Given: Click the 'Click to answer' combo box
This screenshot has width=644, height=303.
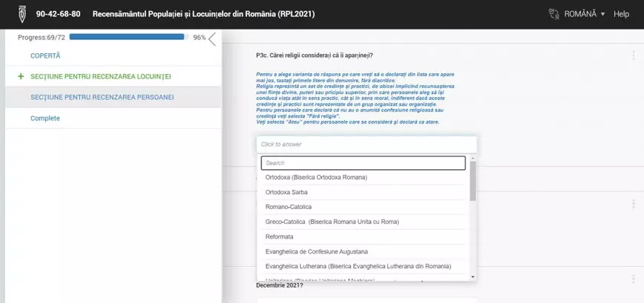Looking at the screenshot, I should (x=366, y=144).
